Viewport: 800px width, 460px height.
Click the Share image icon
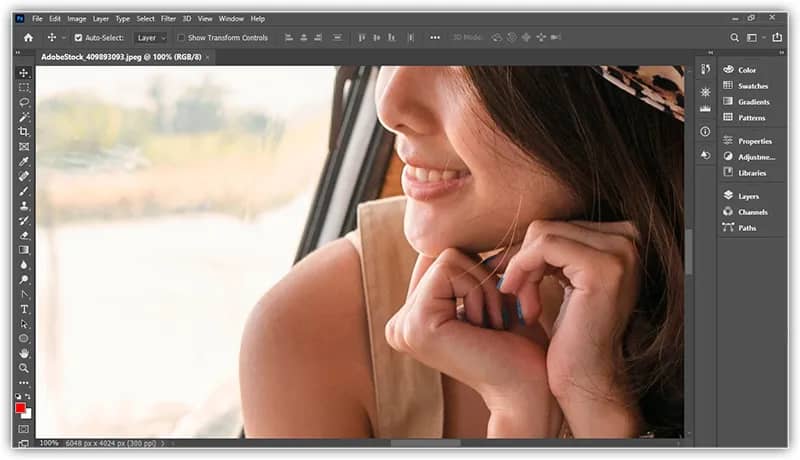coord(777,37)
